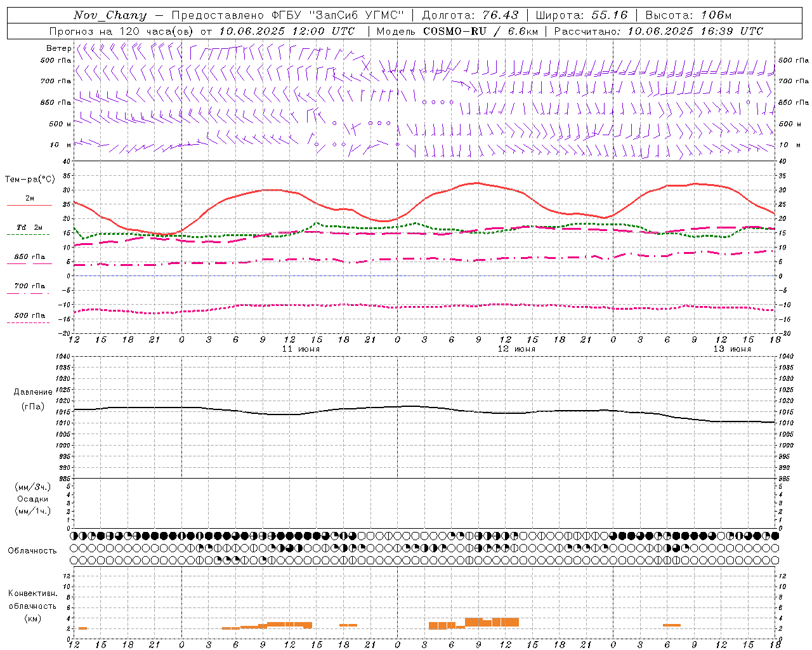Click the model name "COSMO-RU / 6.6км"
The width and height of the screenshot is (812, 650).
pyautogui.click(x=480, y=31)
